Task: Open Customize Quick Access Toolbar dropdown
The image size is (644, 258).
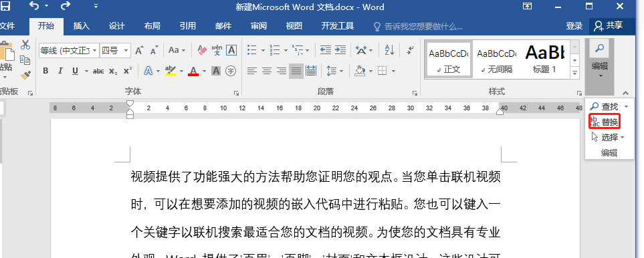Action: 96,7
